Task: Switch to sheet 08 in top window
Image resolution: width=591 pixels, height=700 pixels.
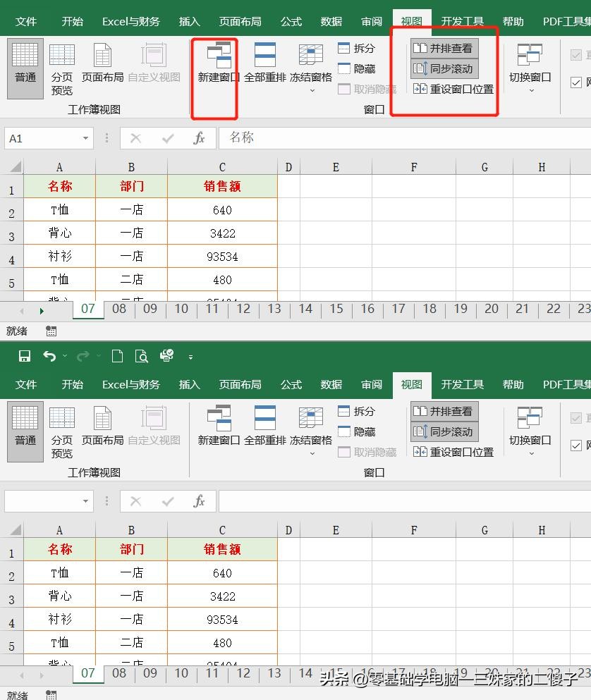Action: (118, 309)
